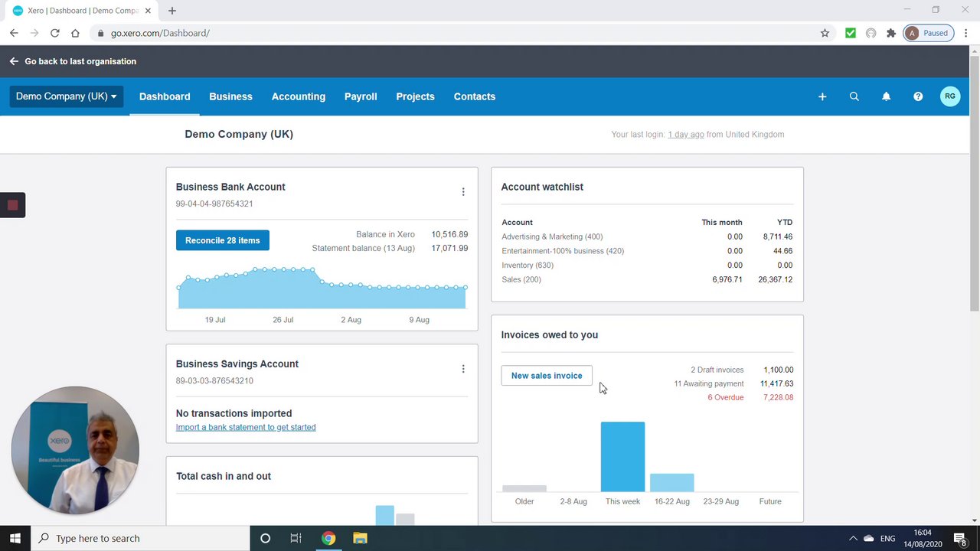Open Cortana from the taskbar

pyautogui.click(x=265, y=538)
